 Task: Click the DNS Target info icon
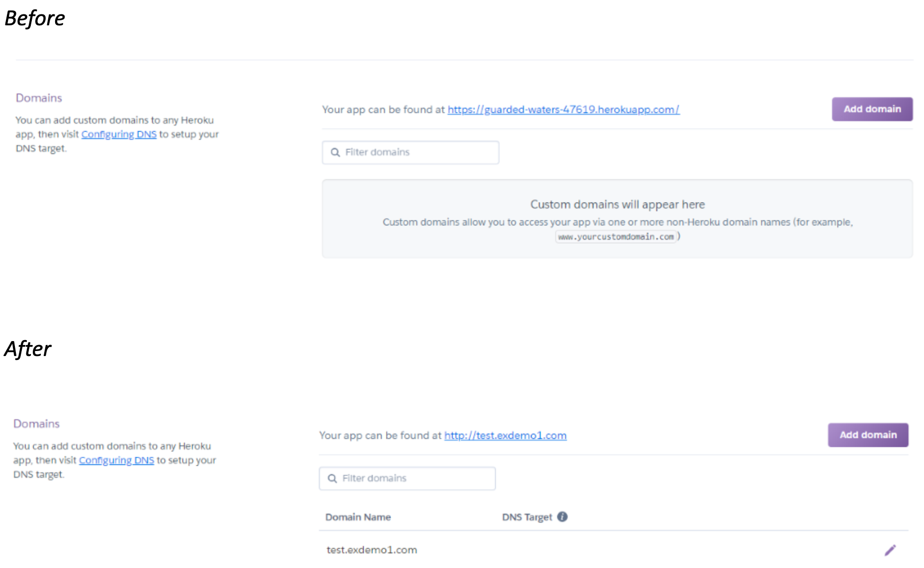tap(562, 517)
